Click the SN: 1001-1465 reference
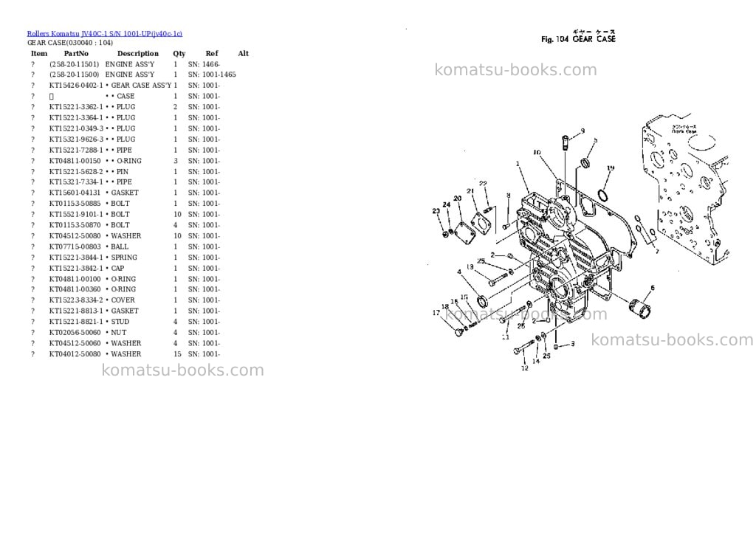 [212, 75]
